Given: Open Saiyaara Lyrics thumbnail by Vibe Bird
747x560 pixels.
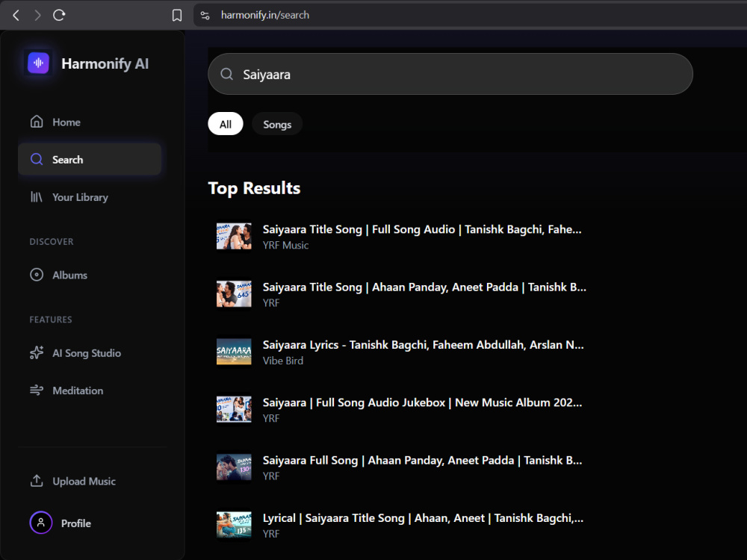Looking at the screenshot, I should 234,352.
